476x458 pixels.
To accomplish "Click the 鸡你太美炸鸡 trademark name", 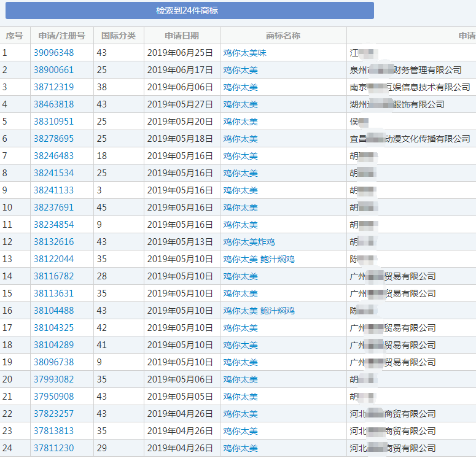I will [249, 242].
